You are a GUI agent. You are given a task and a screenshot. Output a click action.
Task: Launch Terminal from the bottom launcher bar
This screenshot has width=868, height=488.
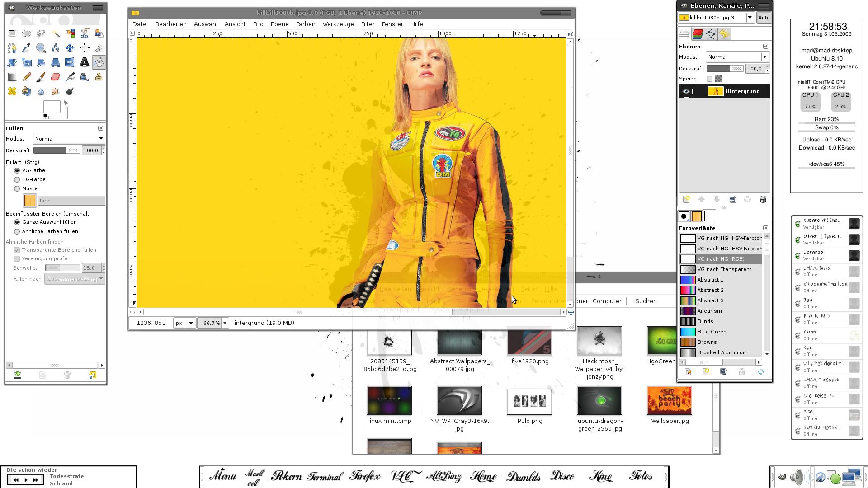(325, 476)
